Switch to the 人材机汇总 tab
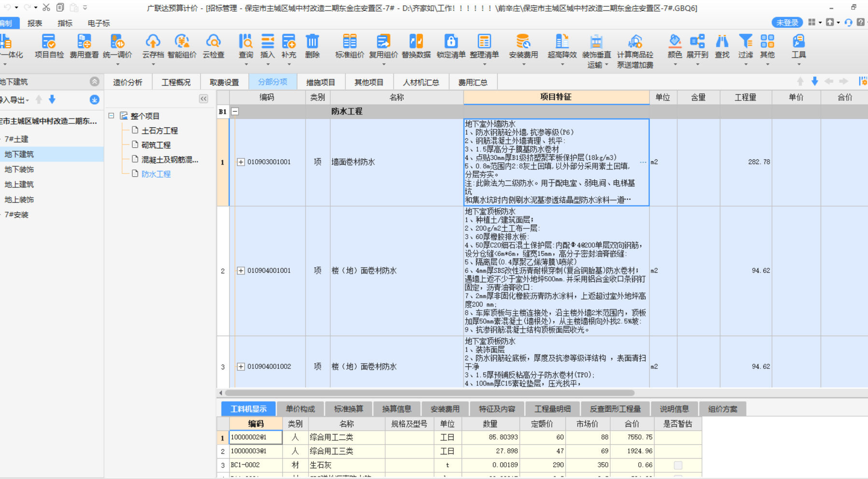The width and height of the screenshot is (868, 479). pos(421,82)
